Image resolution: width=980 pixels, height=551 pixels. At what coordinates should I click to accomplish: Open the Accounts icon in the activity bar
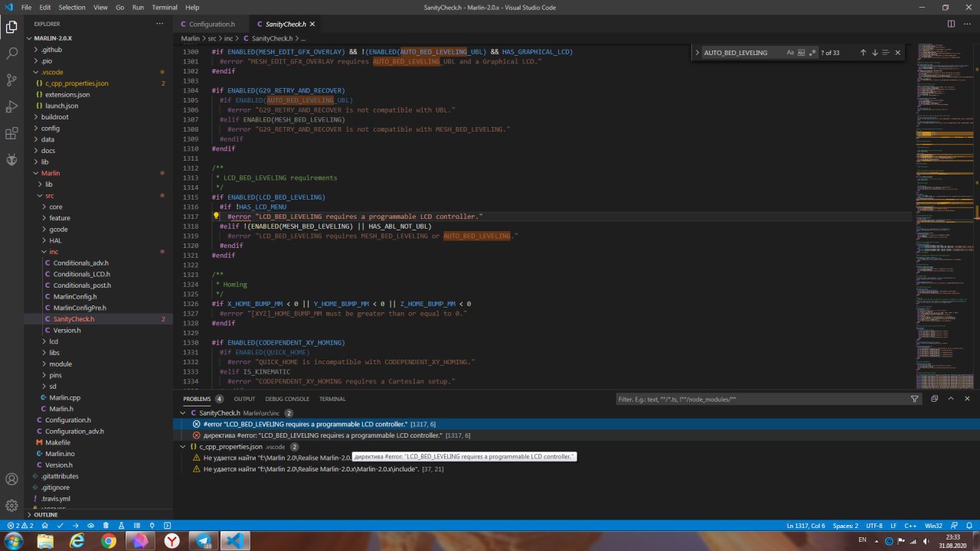pos(11,479)
